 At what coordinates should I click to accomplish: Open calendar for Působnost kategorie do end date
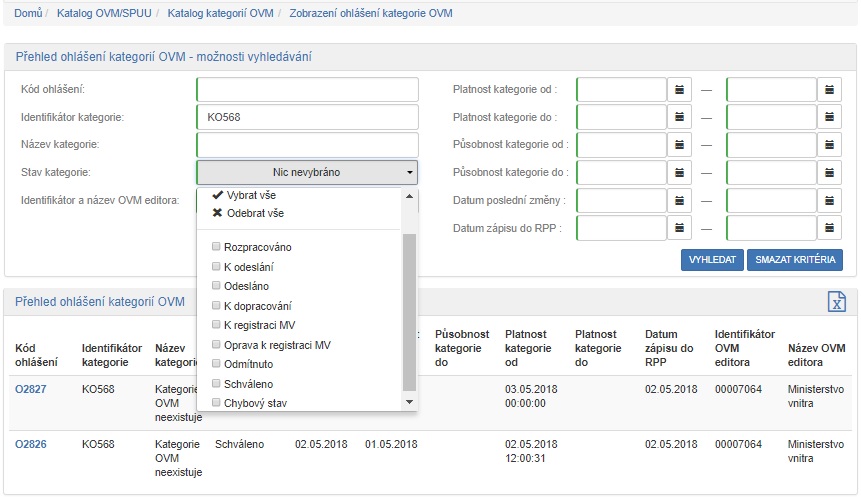pyautogui.click(x=830, y=172)
